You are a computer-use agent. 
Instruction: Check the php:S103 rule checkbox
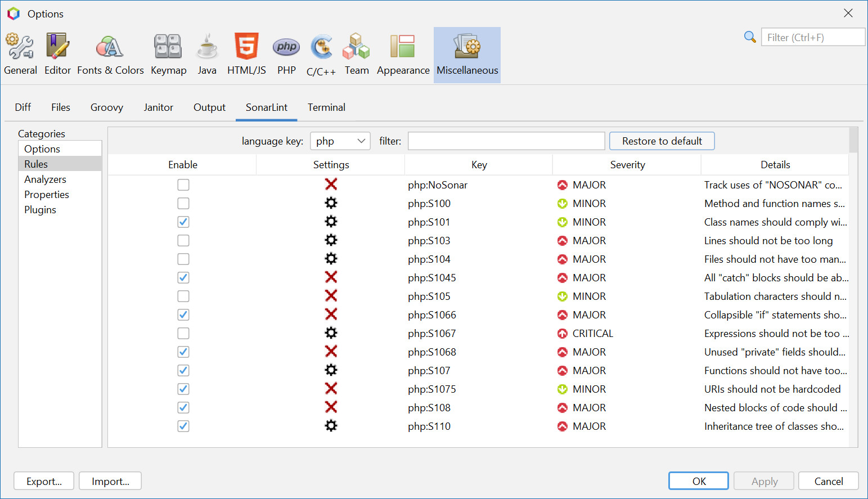click(x=183, y=240)
